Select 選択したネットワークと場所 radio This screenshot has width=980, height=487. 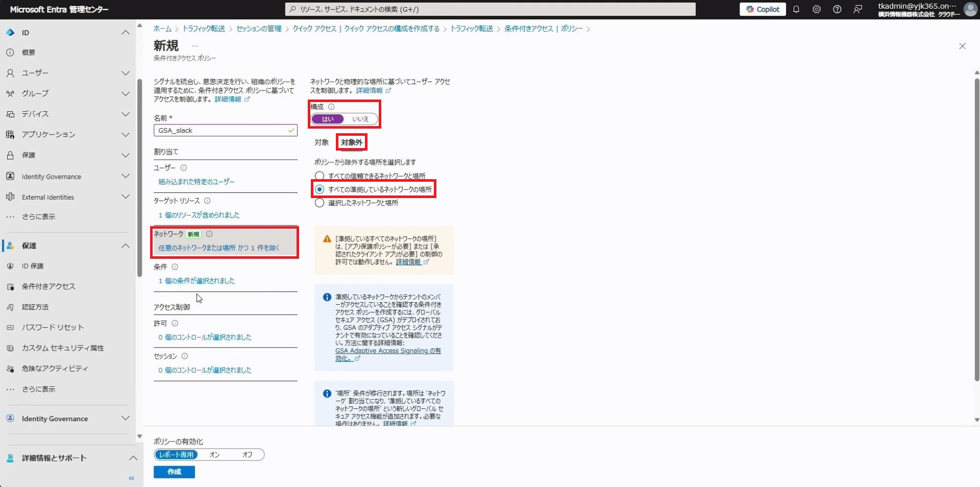point(320,203)
